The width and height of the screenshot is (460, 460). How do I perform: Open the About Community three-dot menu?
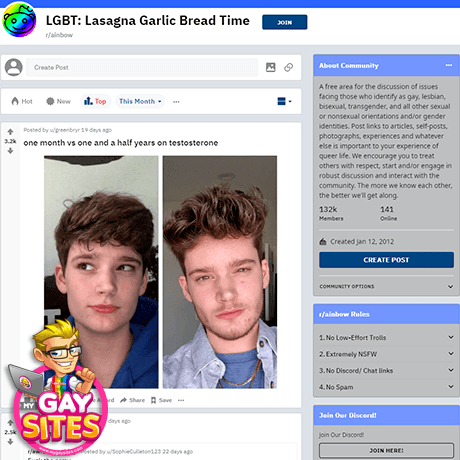click(449, 65)
